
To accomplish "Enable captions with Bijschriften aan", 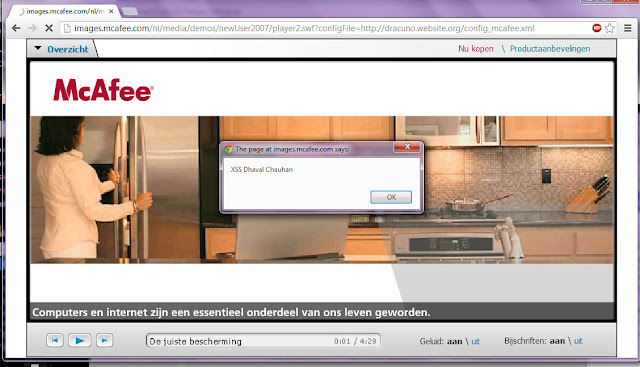I will point(557,341).
